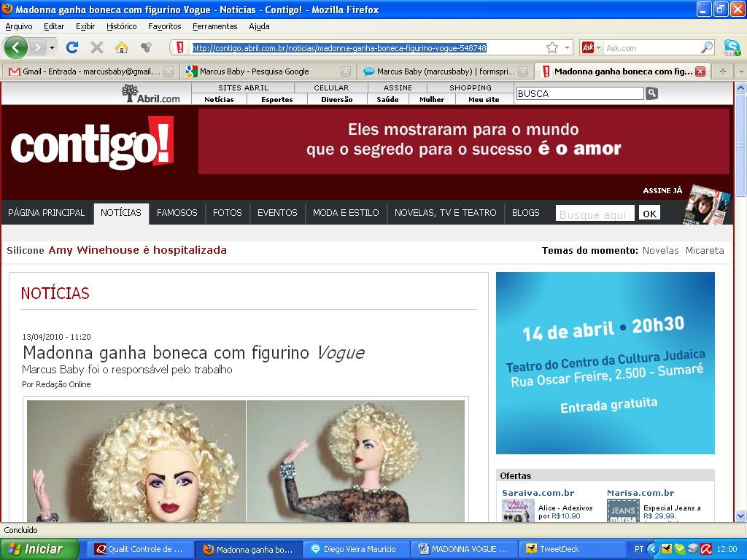The height and width of the screenshot is (560, 747).
Task: Open the Ajuda menu
Action: tap(259, 26)
